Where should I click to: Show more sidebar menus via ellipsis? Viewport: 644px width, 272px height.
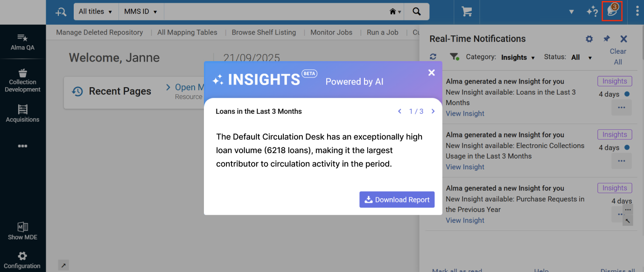22,146
